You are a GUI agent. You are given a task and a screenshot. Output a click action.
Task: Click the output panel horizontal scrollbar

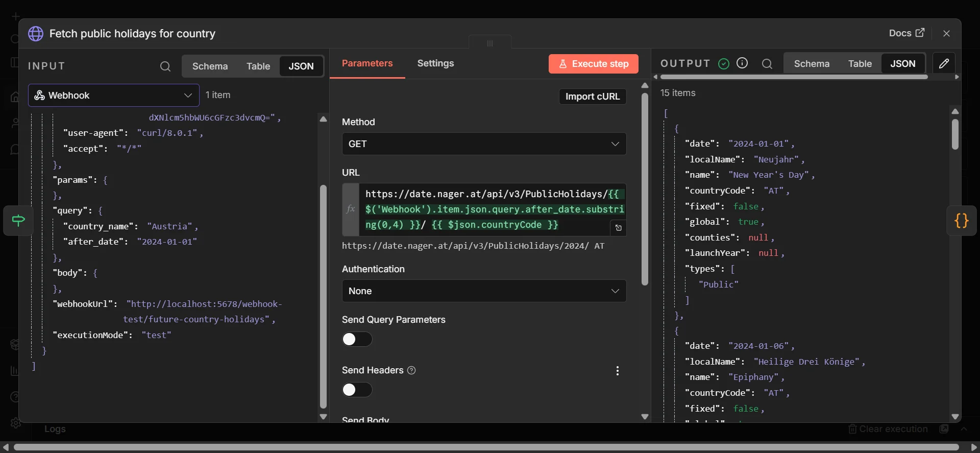(x=794, y=77)
